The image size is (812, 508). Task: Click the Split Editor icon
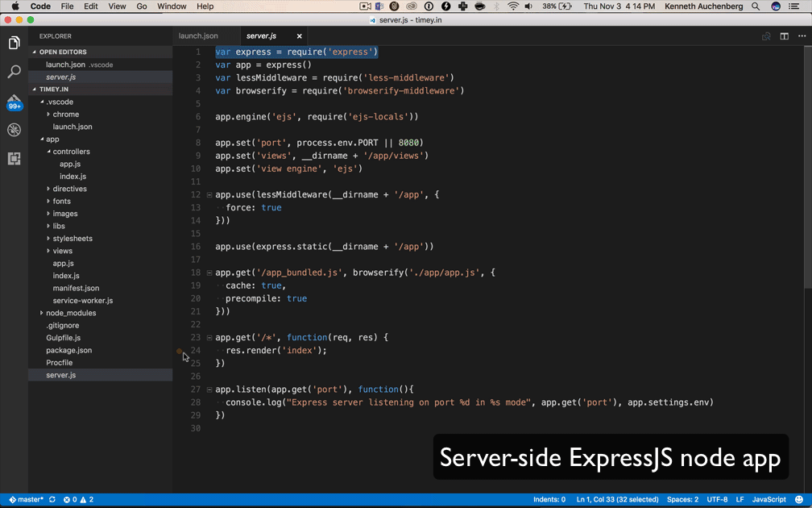[784, 36]
